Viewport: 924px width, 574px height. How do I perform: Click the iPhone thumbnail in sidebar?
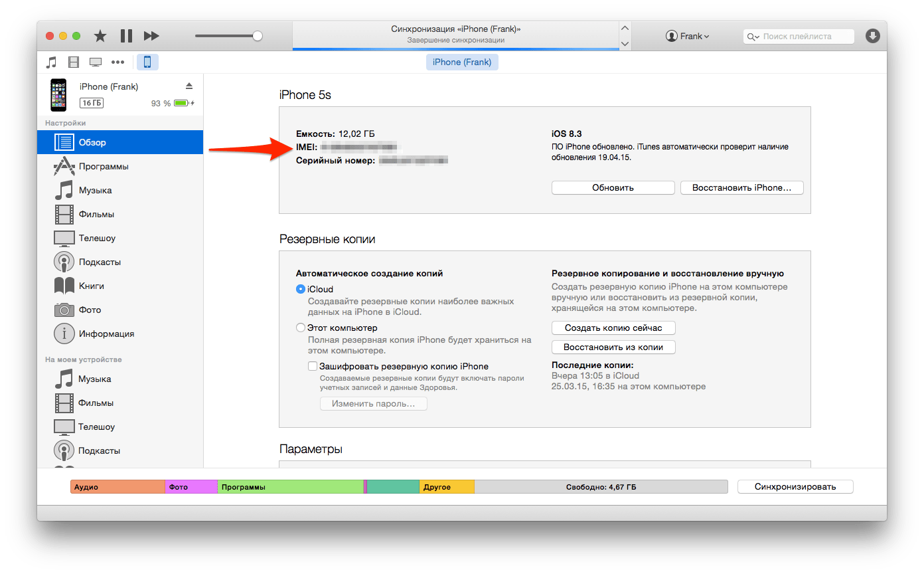tap(58, 95)
